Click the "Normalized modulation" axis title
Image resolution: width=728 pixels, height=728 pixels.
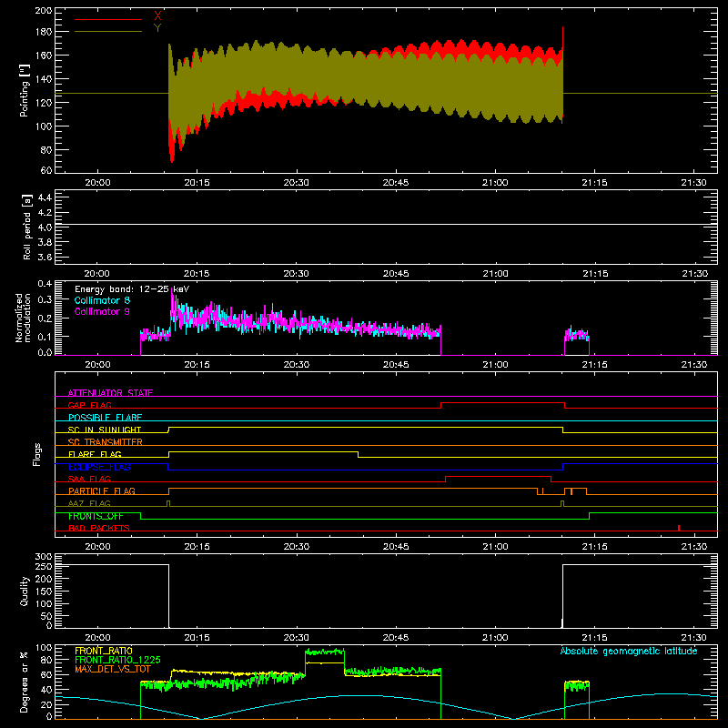pos(23,318)
